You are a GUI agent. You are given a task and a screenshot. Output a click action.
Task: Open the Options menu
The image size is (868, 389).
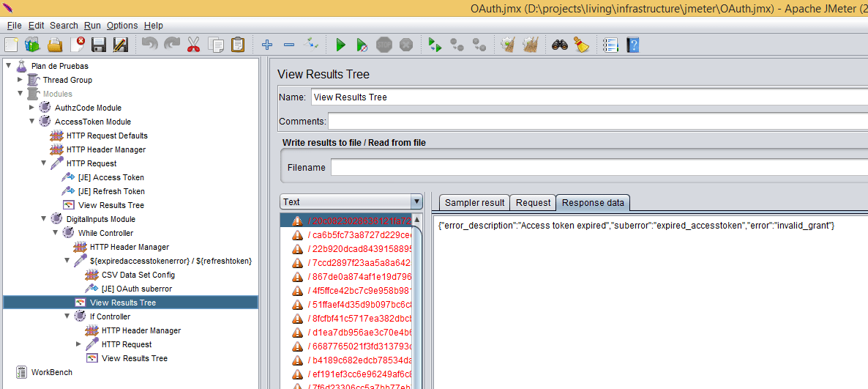pos(122,26)
